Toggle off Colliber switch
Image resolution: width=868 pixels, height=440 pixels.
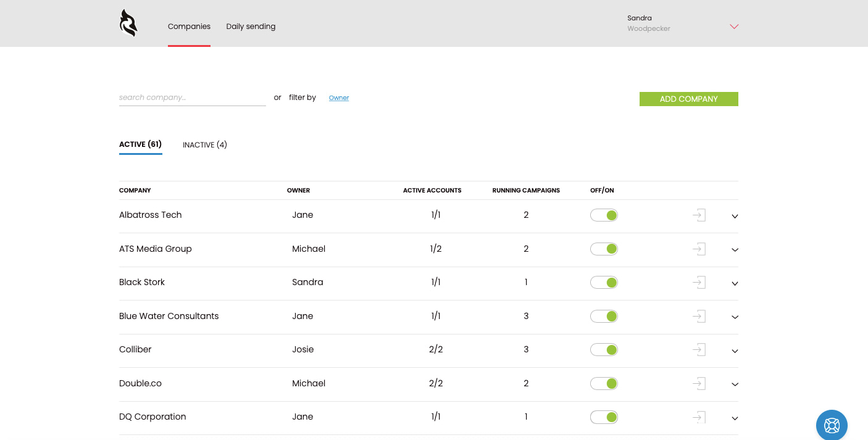click(604, 350)
